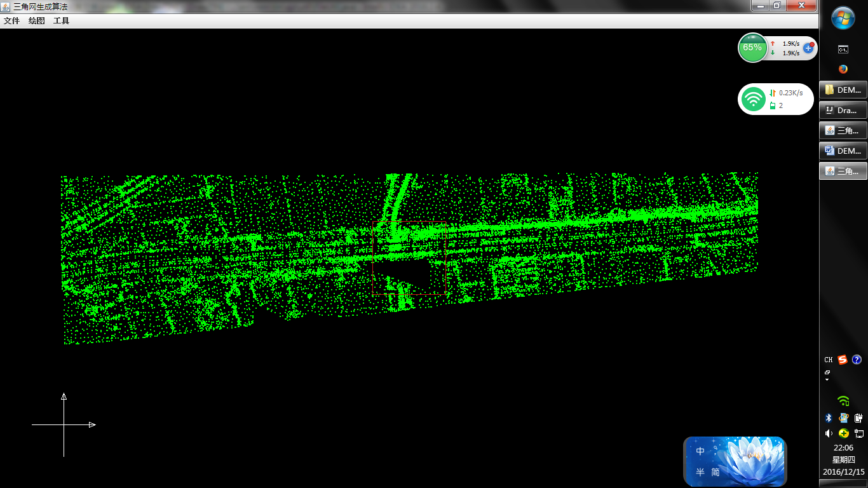
Task: Click the Bluetooth tray icon
Action: (x=829, y=418)
